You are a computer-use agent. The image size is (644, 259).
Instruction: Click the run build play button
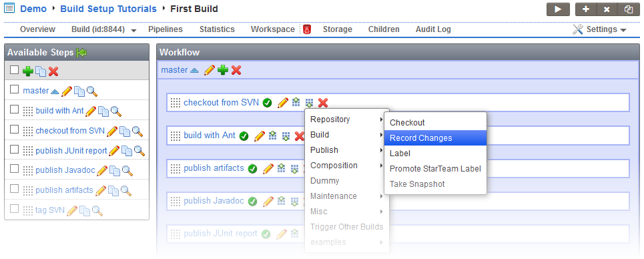point(558,9)
